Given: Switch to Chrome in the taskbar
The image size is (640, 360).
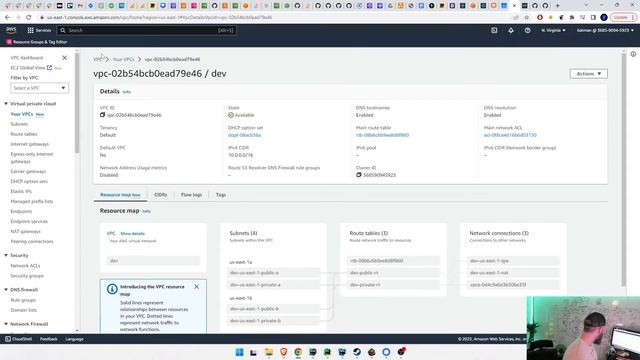Looking at the screenshot, I should (298, 352).
